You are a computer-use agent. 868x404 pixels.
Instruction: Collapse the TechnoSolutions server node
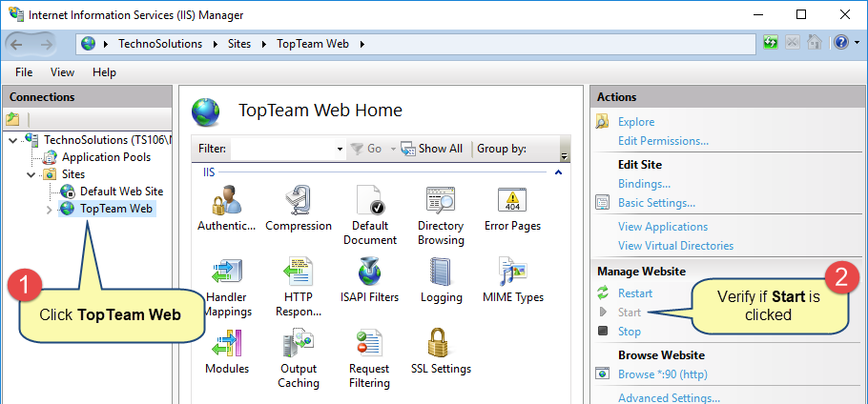point(13,140)
